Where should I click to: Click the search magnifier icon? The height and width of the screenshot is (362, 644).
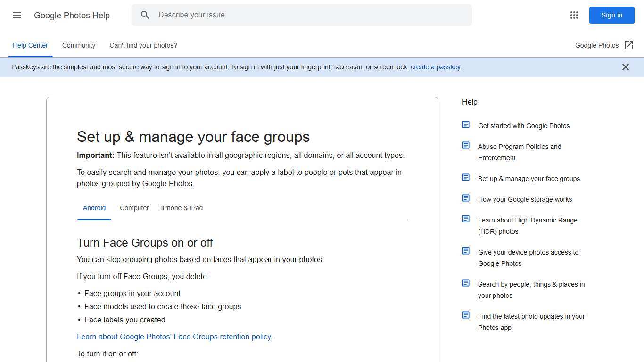pyautogui.click(x=145, y=15)
